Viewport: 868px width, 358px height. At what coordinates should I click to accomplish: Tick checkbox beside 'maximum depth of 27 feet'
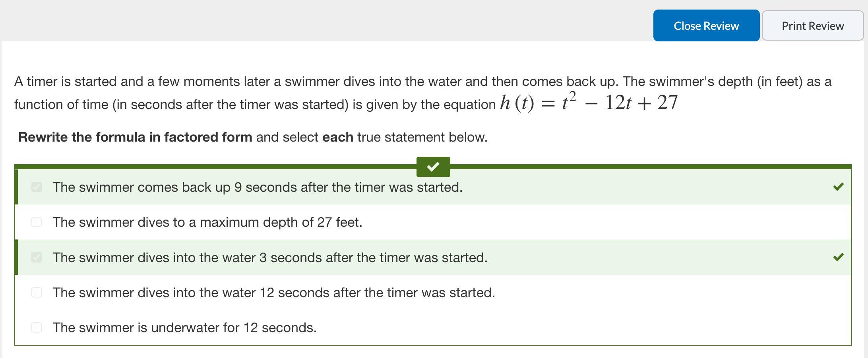37,222
